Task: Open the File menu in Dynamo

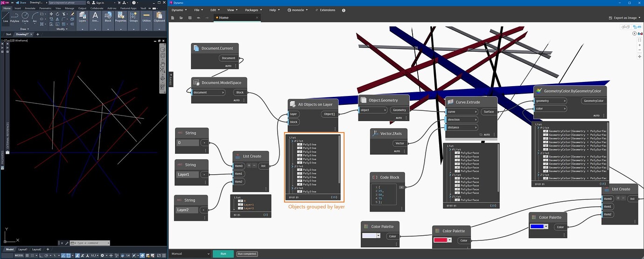Action: click(198, 10)
